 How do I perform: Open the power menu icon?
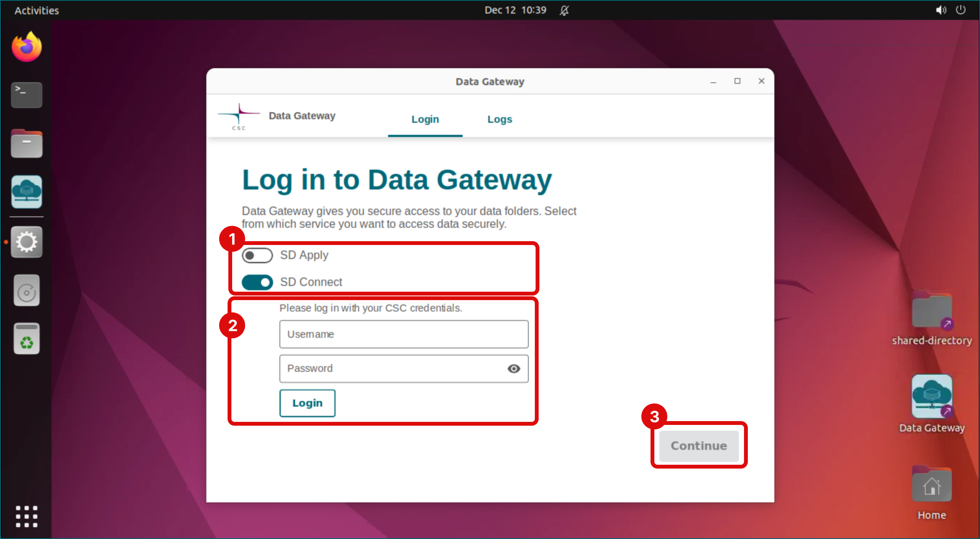[x=960, y=10]
